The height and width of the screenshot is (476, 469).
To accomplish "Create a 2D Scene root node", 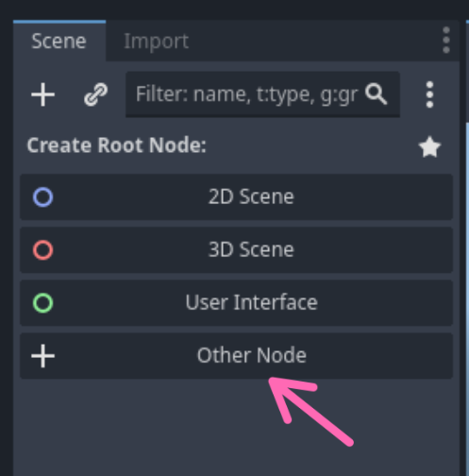I will pos(237,197).
